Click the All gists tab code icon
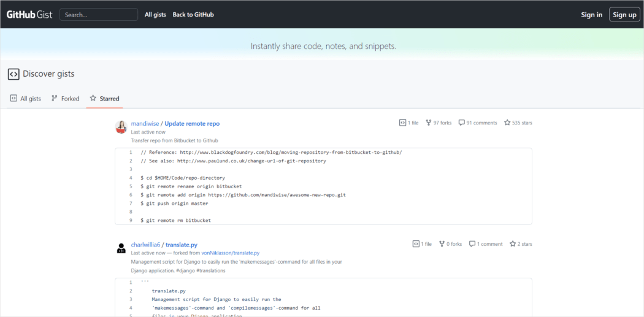This screenshot has width=644, height=317. pos(13,98)
